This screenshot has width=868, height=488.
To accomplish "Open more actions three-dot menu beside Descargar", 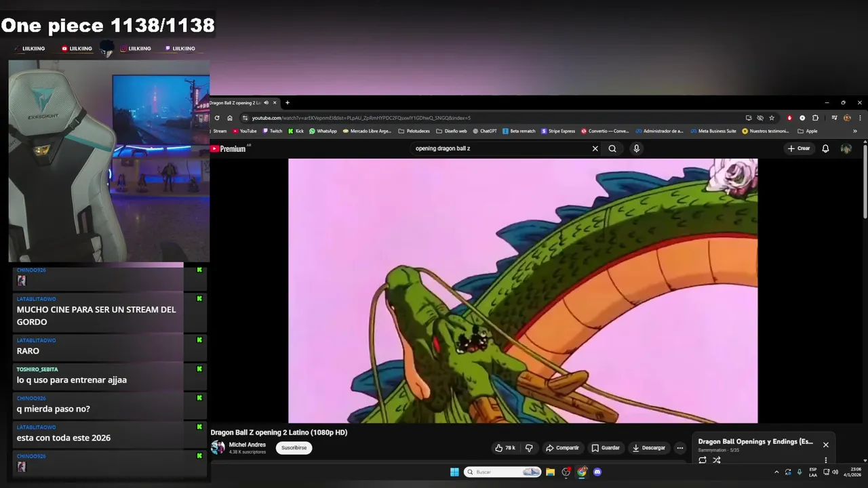I will point(679,448).
